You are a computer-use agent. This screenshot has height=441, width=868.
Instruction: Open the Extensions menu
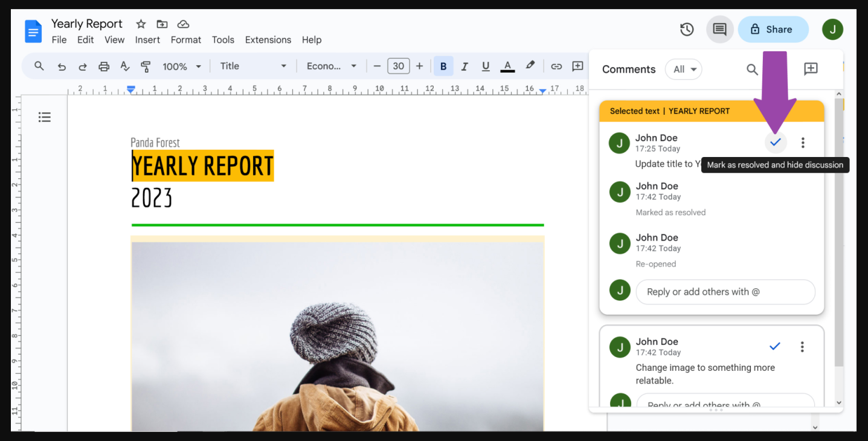coord(268,40)
